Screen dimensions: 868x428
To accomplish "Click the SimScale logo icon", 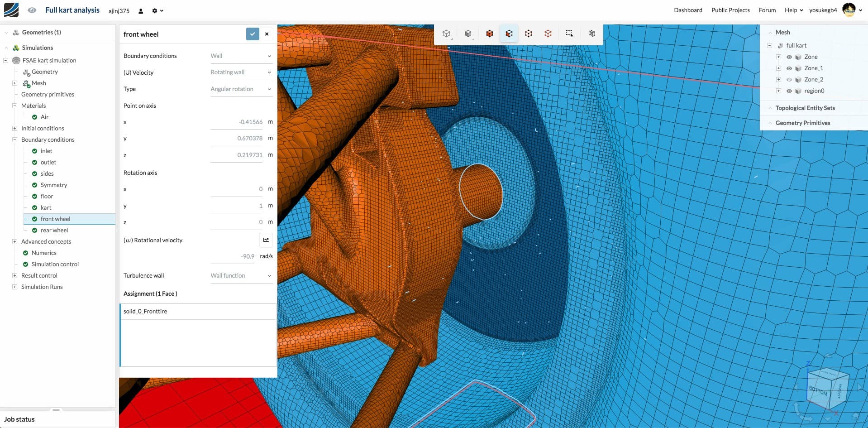I will (x=11, y=10).
